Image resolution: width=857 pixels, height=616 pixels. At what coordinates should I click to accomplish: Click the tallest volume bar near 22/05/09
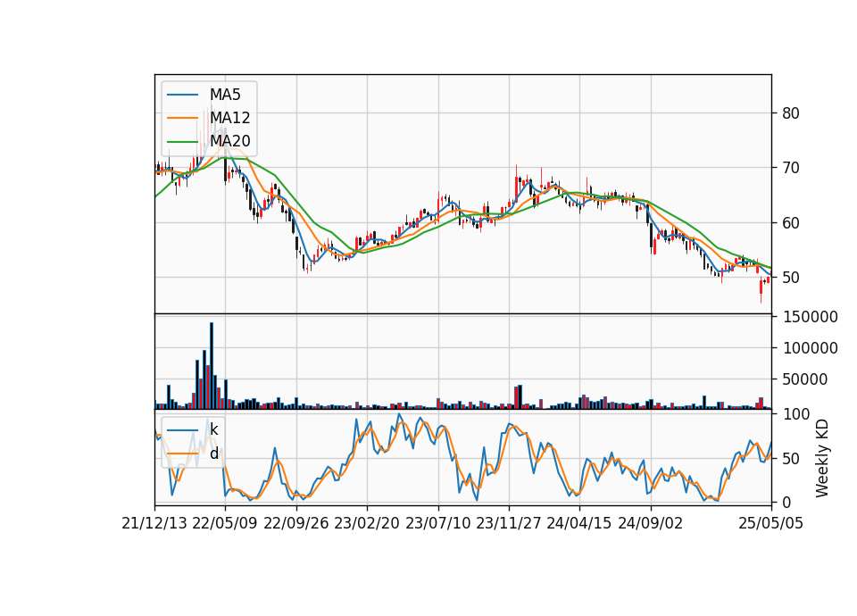212,366
